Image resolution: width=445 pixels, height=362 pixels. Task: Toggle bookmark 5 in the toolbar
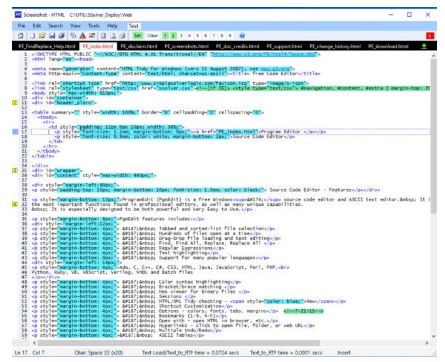(198, 36)
